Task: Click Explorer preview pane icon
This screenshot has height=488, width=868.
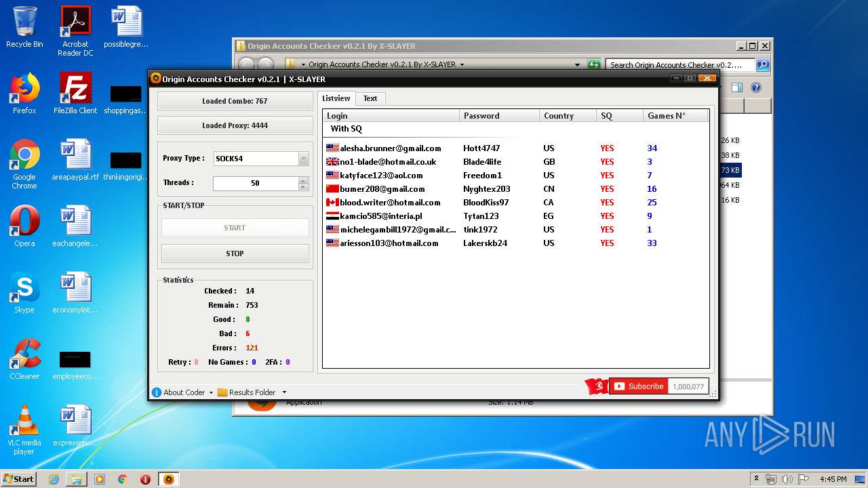Action: point(737,87)
